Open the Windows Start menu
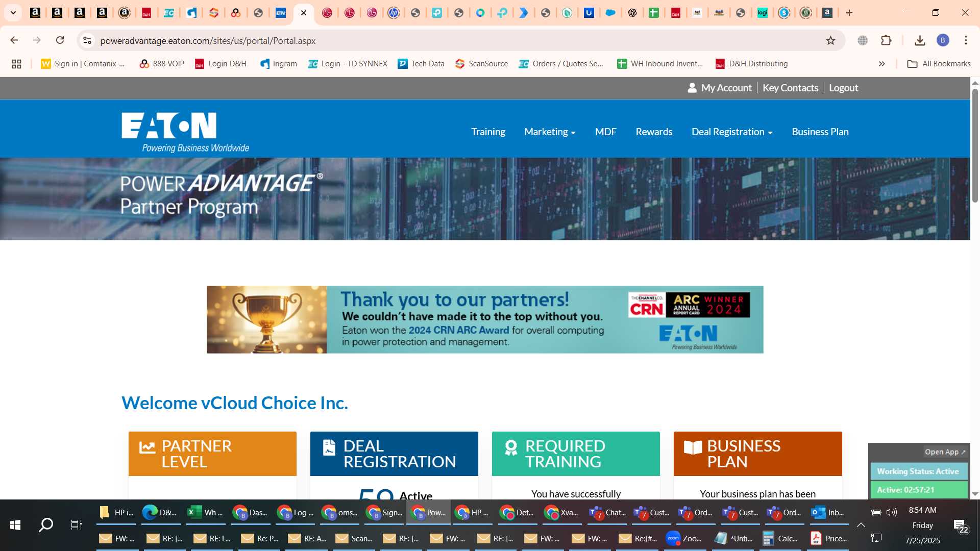Image resolution: width=980 pixels, height=551 pixels. (15, 524)
